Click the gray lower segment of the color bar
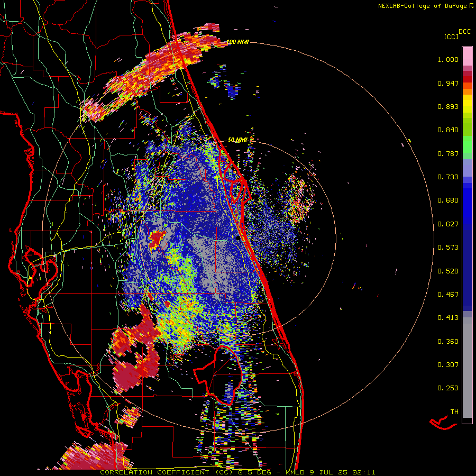 tap(467, 368)
